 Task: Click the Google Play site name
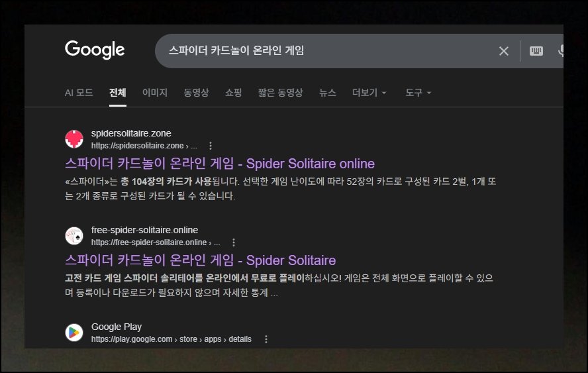(x=117, y=327)
